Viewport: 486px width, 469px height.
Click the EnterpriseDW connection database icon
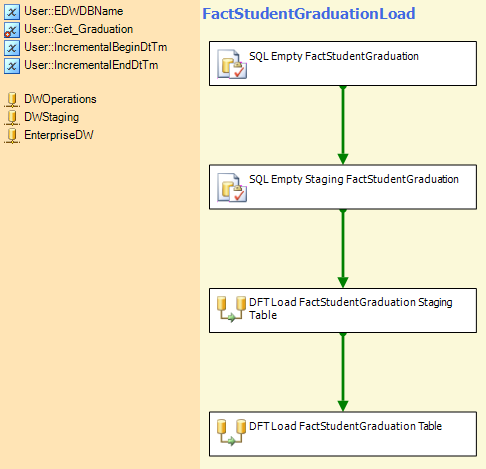pyautogui.click(x=12, y=136)
